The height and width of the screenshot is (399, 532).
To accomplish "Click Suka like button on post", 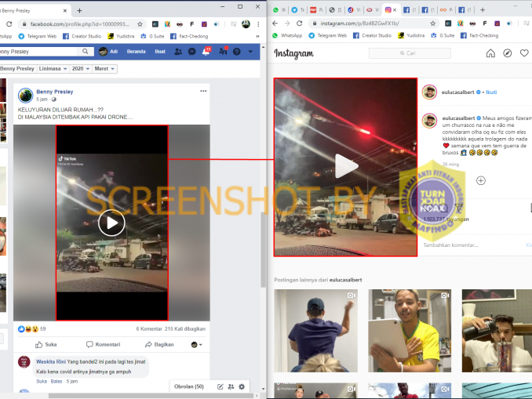I will coord(46,344).
